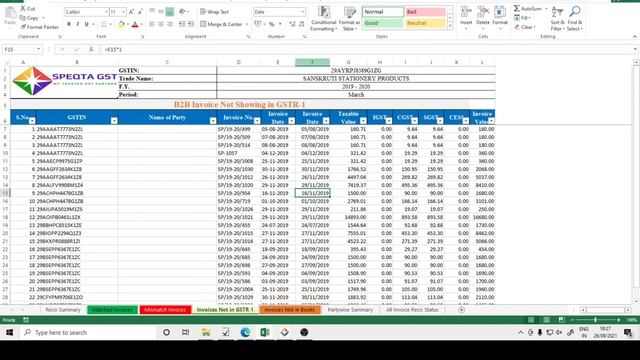Open the Merge & Center dropdown arrow
The image size is (640, 360).
pyautogui.click(x=247, y=24)
